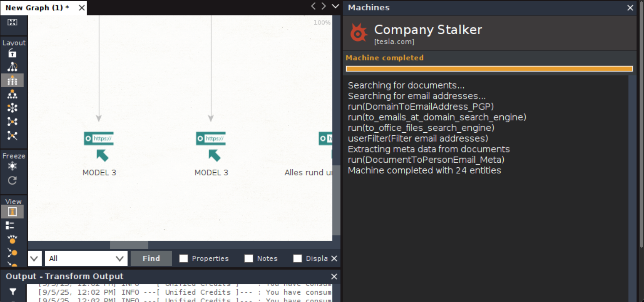Click 'run(to_office_files_search_engine)' log line

tap(421, 128)
